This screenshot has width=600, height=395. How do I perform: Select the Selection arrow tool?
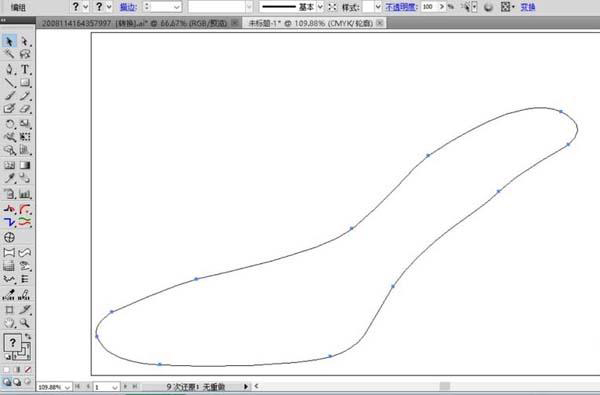click(x=10, y=41)
